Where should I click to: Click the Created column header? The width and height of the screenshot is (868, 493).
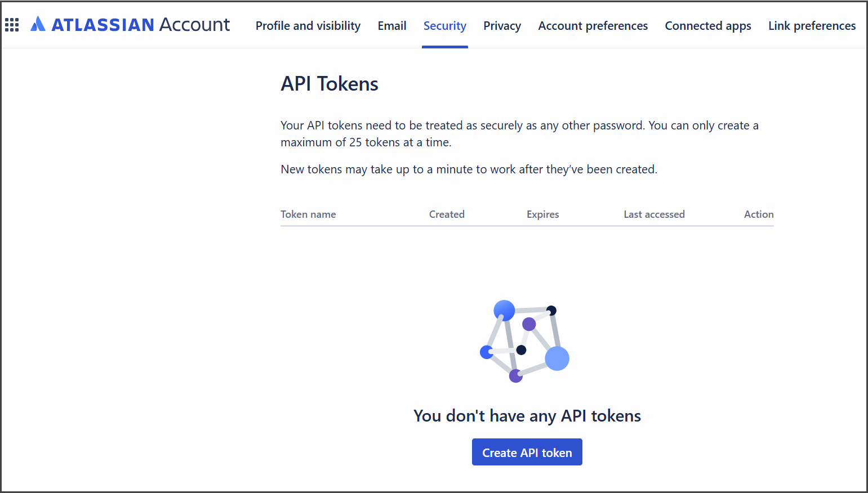click(x=447, y=214)
